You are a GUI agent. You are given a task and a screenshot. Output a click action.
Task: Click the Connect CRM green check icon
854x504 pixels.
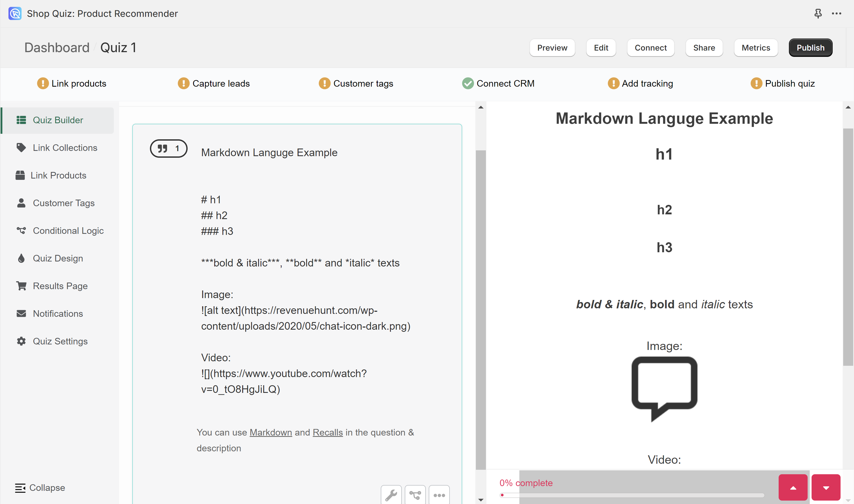[x=468, y=83]
